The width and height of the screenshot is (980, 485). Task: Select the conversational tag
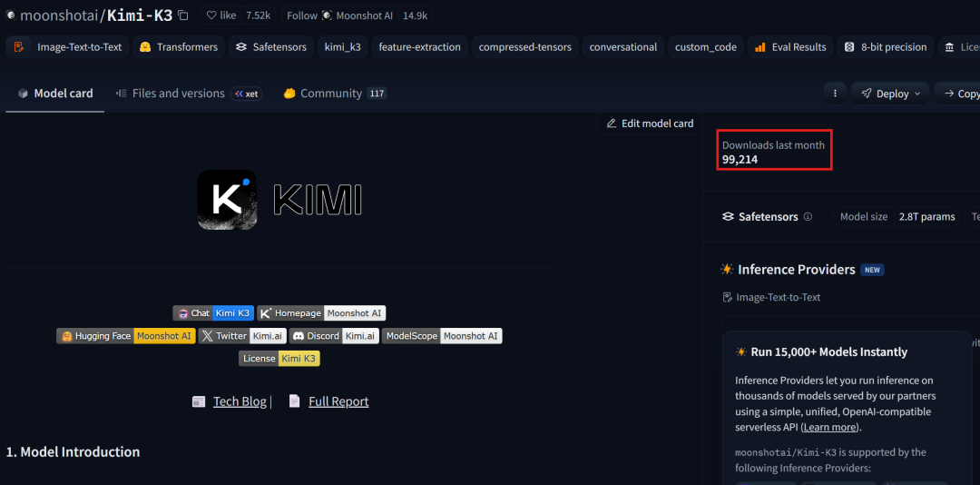click(623, 47)
